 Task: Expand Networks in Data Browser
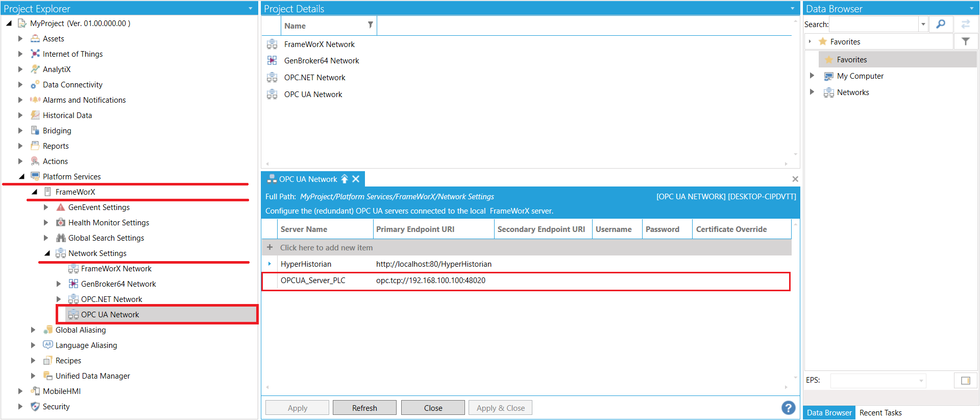click(812, 92)
